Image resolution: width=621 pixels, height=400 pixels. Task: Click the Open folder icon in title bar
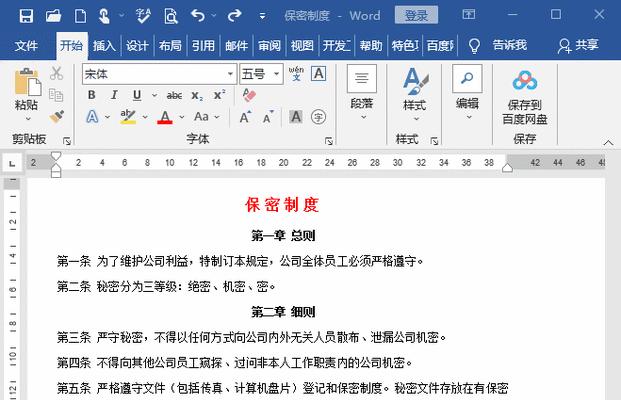click(53, 16)
